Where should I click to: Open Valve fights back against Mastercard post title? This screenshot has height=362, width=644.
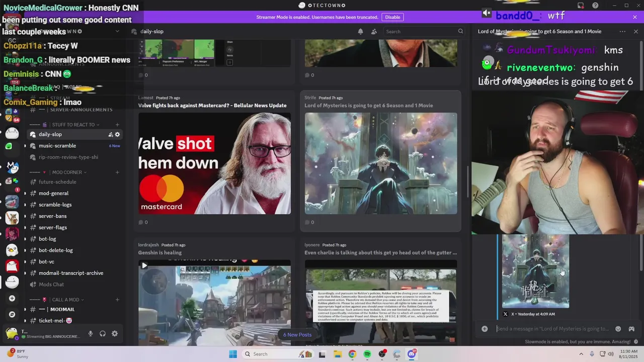[212, 106]
